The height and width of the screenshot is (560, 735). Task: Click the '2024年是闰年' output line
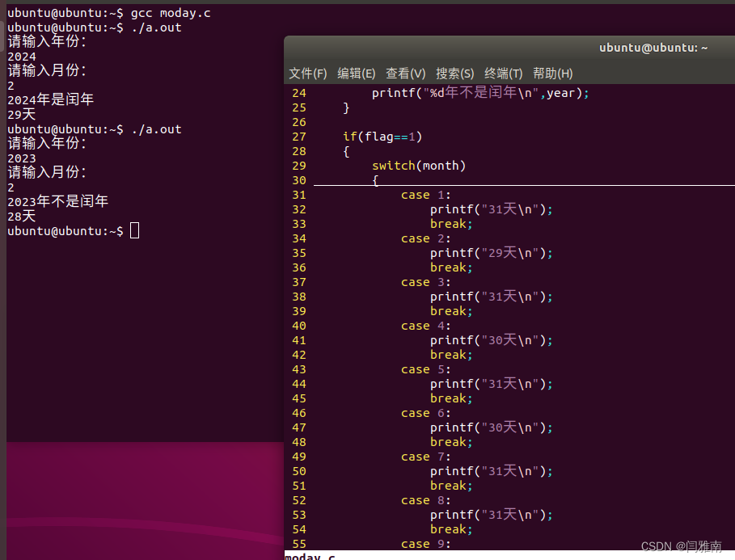tap(51, 99)
